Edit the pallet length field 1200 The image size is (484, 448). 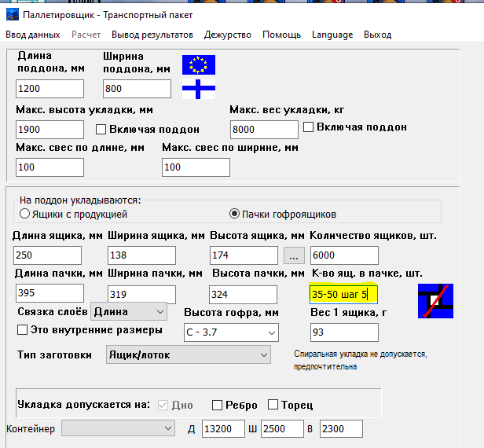click(x=49, y=89)
